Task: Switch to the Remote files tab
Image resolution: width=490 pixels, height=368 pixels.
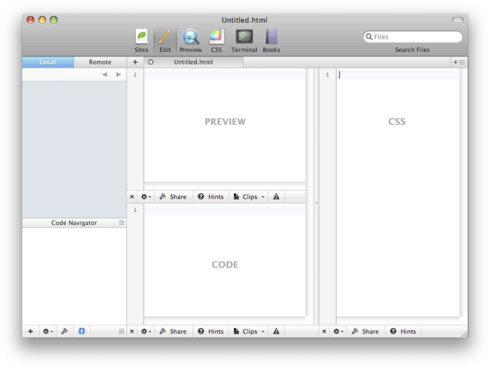Action: 100,62
